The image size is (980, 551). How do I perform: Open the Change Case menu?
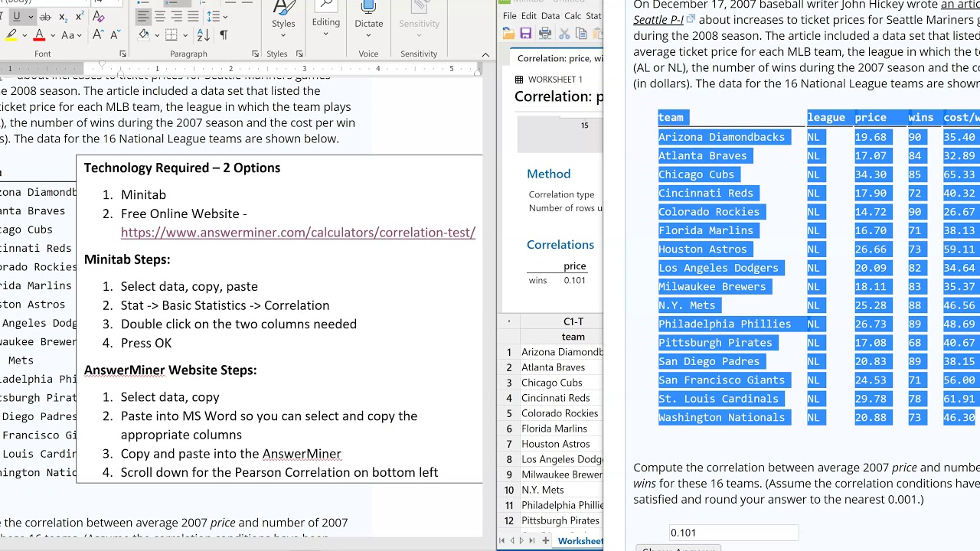point(70,35)
